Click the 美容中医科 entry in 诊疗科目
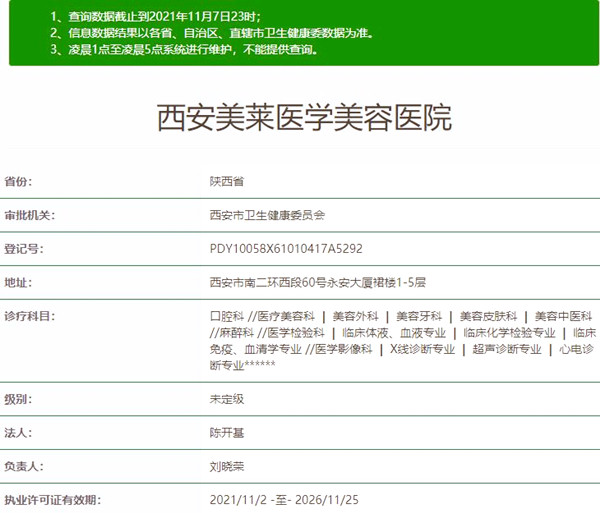 [x=563, y=316]
